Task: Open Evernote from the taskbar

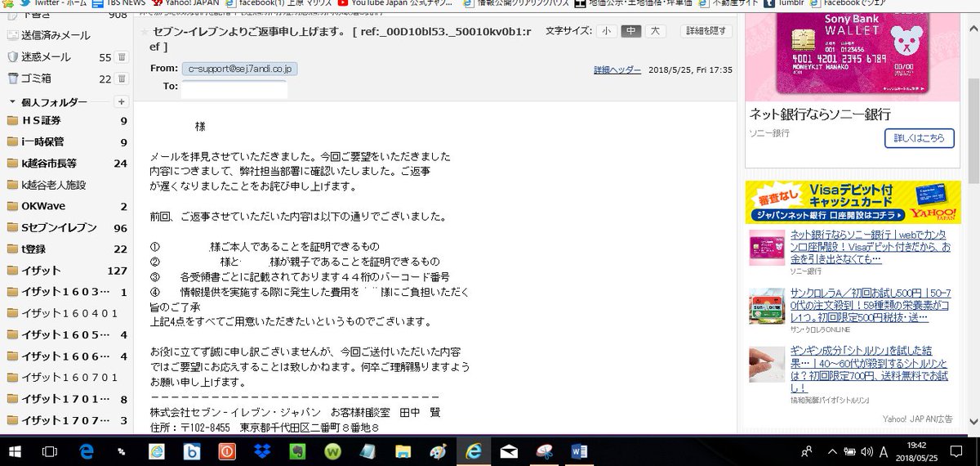Action: point(297,451)
